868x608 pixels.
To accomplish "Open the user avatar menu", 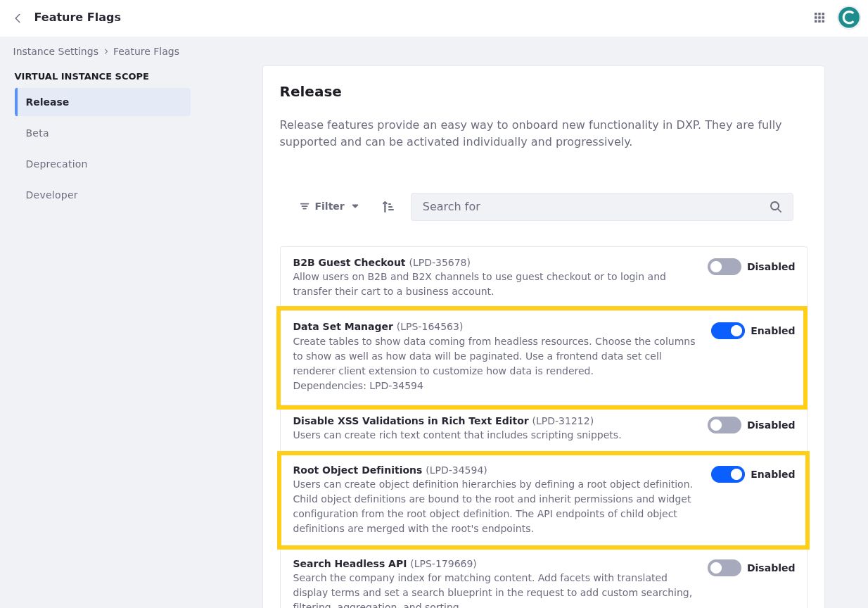I will [x=849, y=18].
